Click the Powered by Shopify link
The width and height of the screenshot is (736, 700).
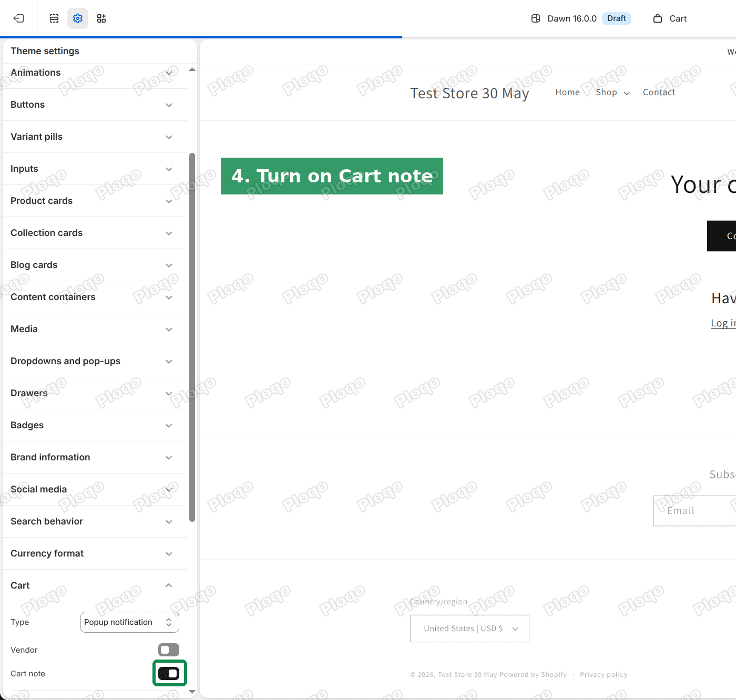pos(533,675)
